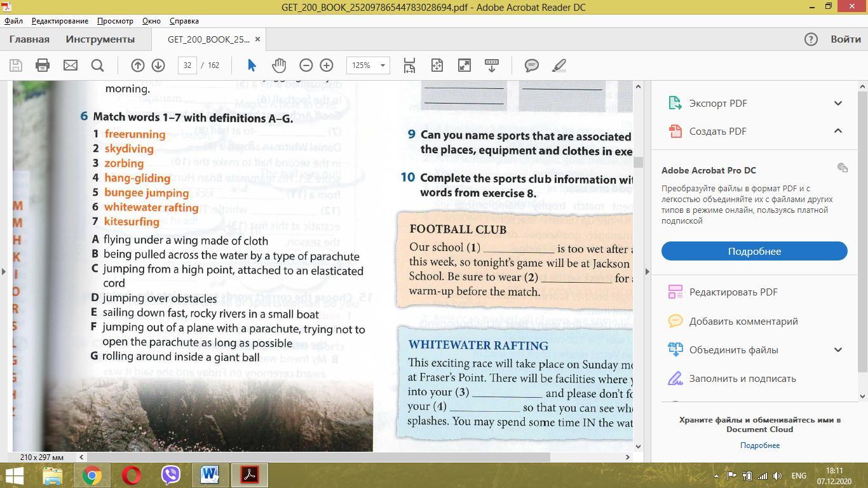868x488 pixels.
Task: Launch Opera browser from taskbar
Action: [x=132, y=475]
